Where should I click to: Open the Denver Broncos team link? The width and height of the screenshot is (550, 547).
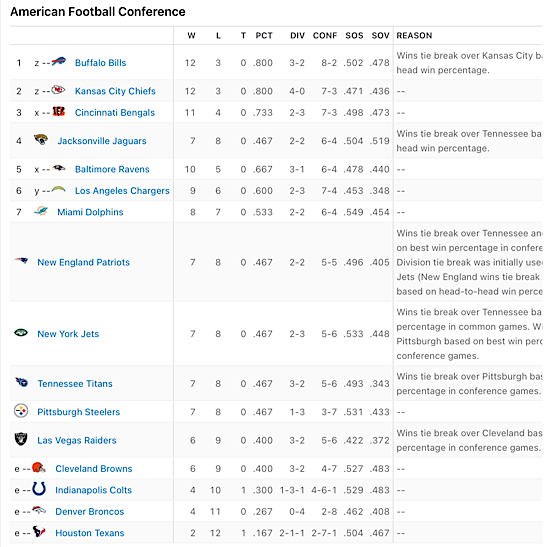click(x=90, y=512)
